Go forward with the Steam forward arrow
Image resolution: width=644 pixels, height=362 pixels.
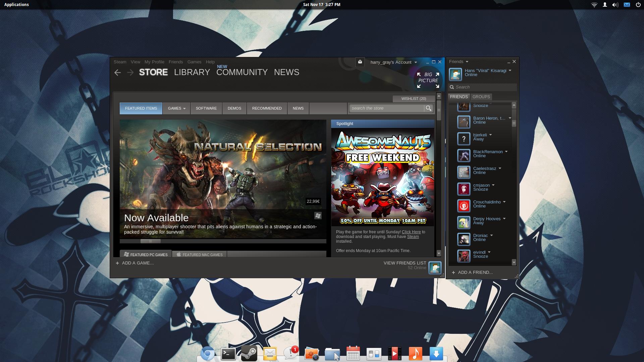tap(130, 72)
